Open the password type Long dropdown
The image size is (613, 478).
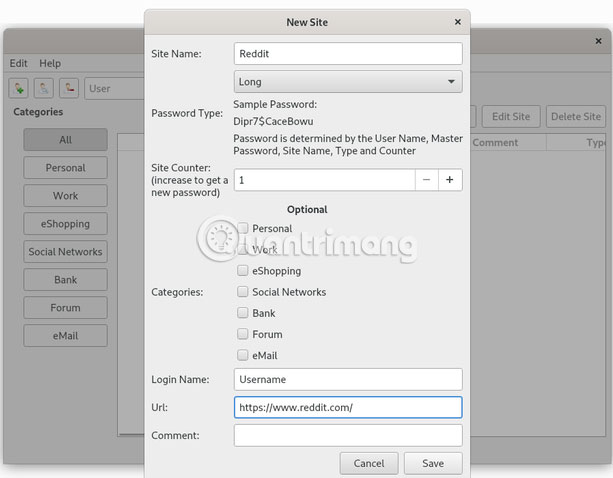(348, 82)
